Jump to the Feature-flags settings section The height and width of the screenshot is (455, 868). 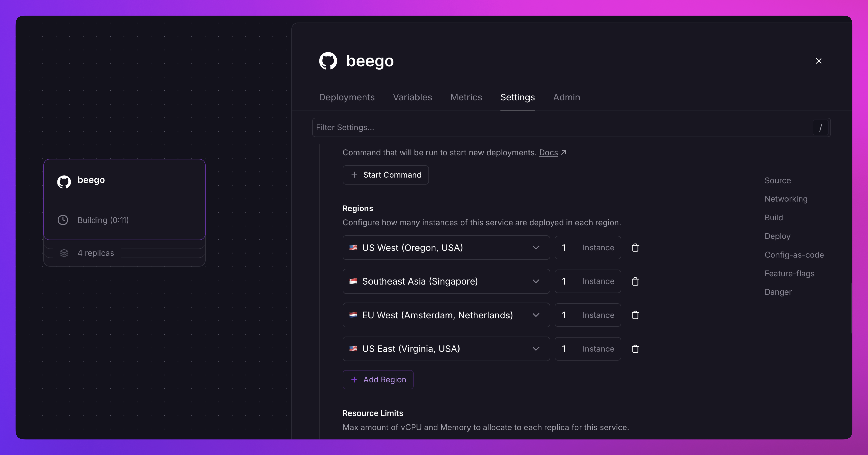click(x=790, y=274)
